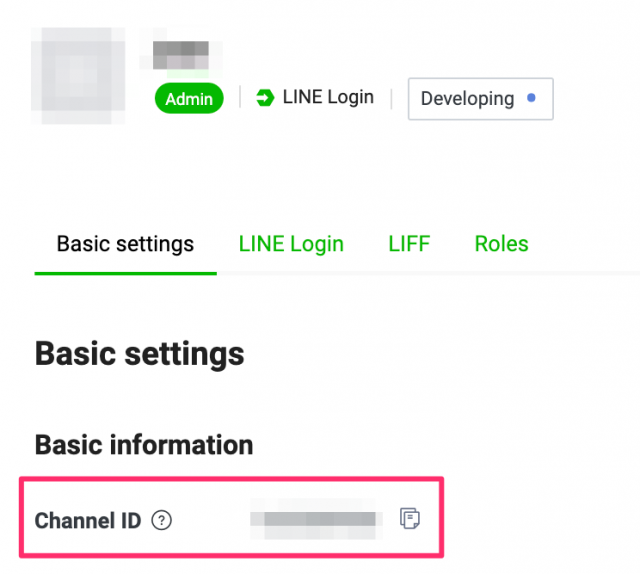Open the LIFF tab
The image size is (640, 574).
pos(409,244)
